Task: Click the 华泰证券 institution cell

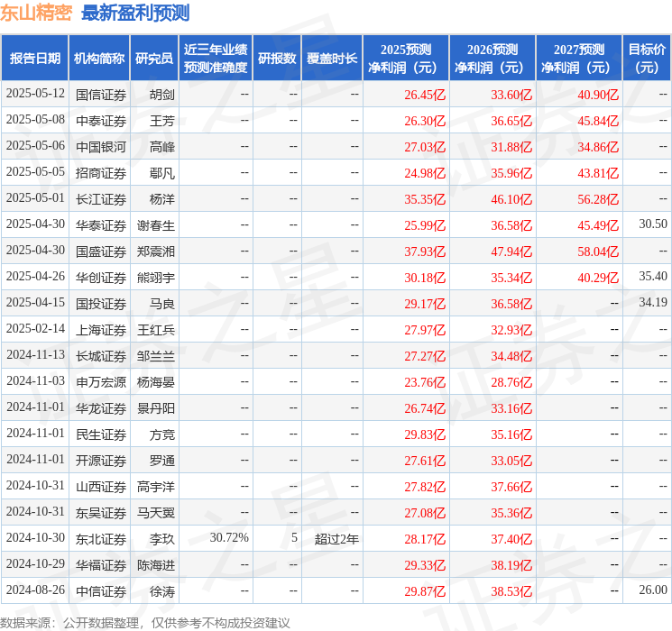Action: pos(101,225)
